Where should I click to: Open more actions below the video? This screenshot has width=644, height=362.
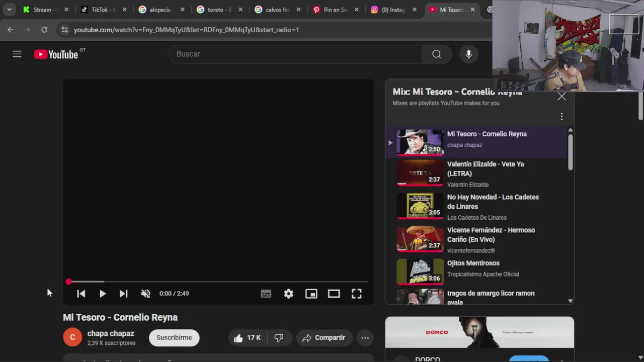coord(365,338)
